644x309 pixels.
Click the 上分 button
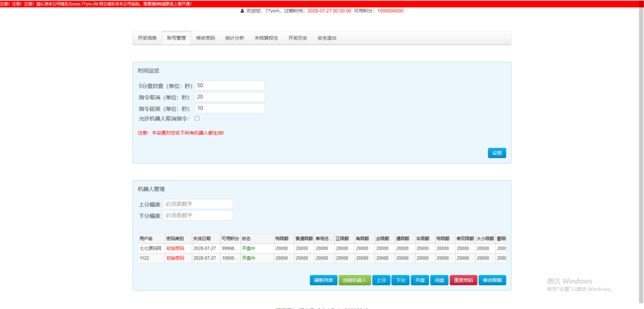pyautogui.click(x=381, y=280)
